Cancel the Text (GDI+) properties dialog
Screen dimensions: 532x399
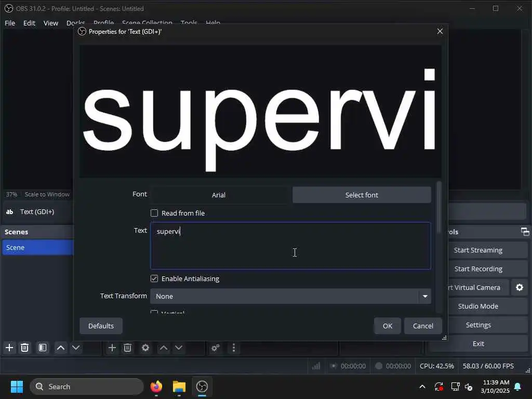(423, 326)
